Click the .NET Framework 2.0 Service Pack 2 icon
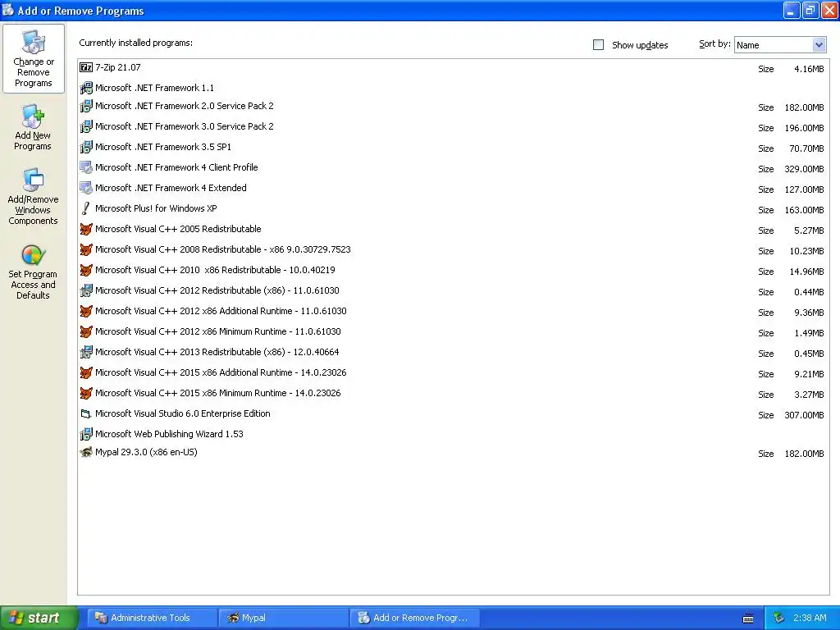The image size is (840, 630). click(85, 106)
